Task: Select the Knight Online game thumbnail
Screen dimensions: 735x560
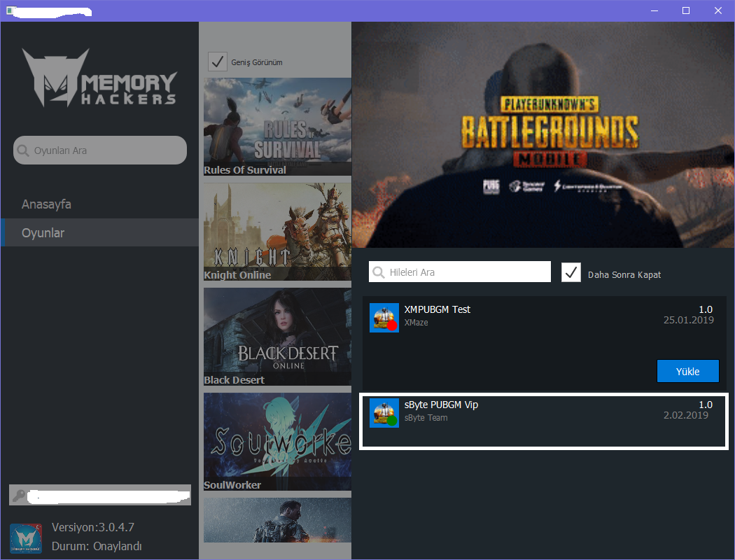Action: [277, 232]
